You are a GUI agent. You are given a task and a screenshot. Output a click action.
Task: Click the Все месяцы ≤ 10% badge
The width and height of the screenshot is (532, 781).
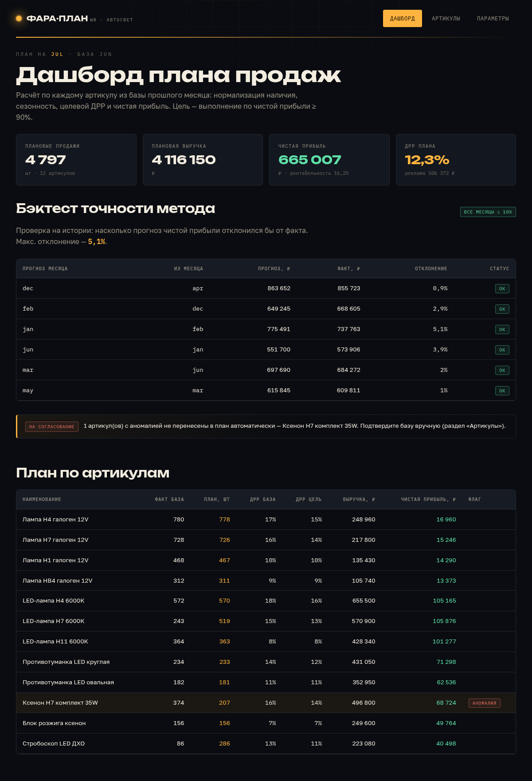point(488,212)
